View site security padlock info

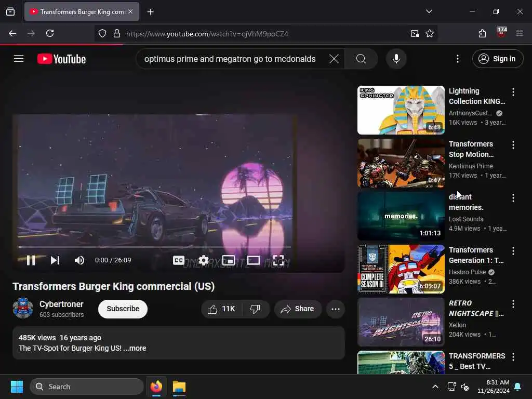click(117, 34)
